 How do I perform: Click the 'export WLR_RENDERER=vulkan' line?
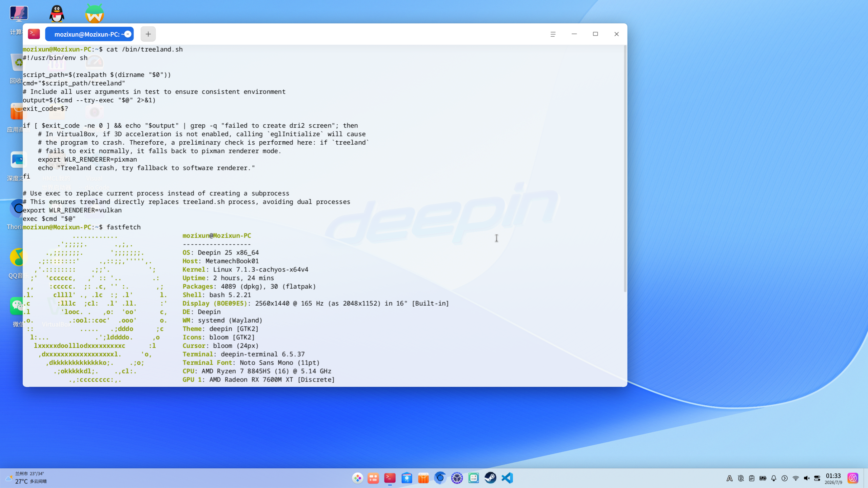click(x=72, y=210)
